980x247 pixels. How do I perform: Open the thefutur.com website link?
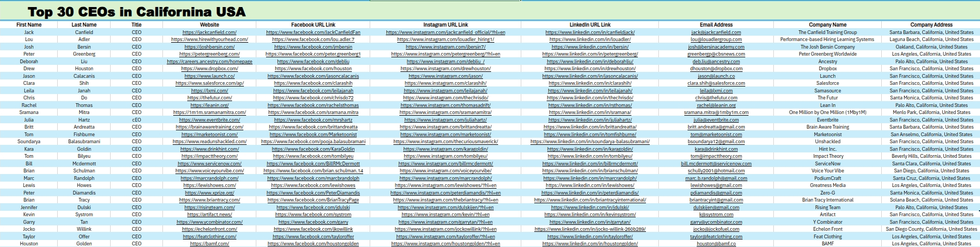click(x=209, y=98)
